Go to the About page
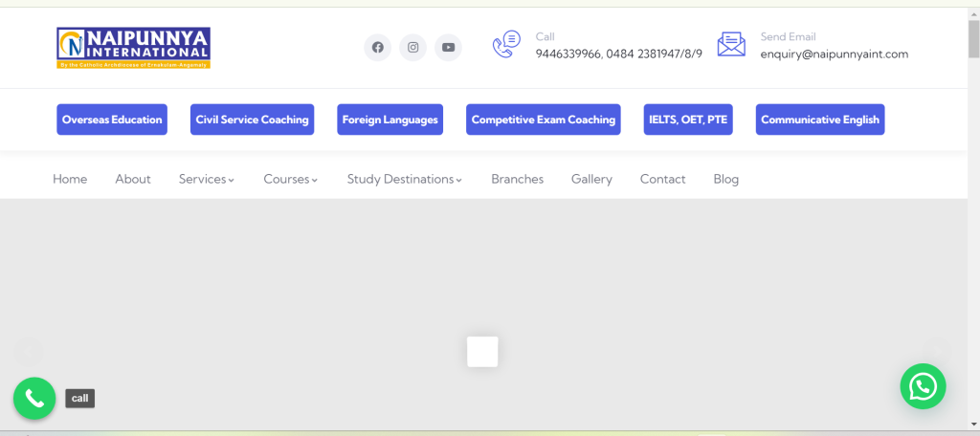Screen dimensions: 980x436 pos(133,179)
